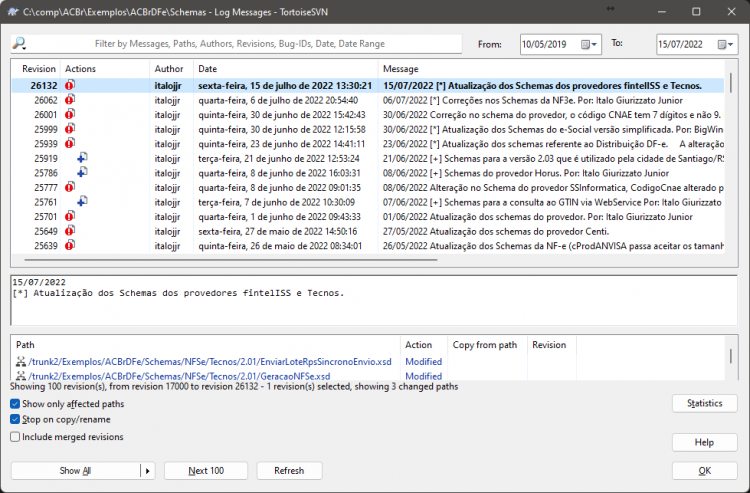Click the Action column header in paths list
750x493 pixels.
pos(423,345)
